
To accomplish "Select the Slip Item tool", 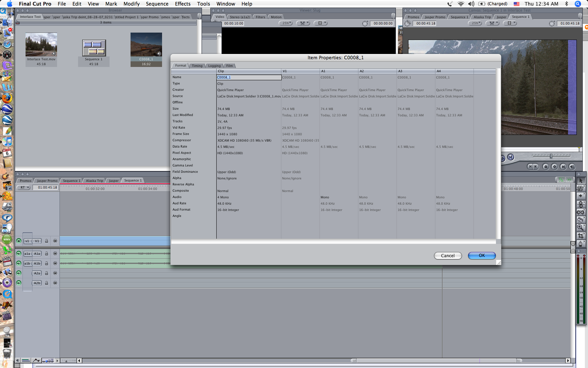I will point(581,212).
